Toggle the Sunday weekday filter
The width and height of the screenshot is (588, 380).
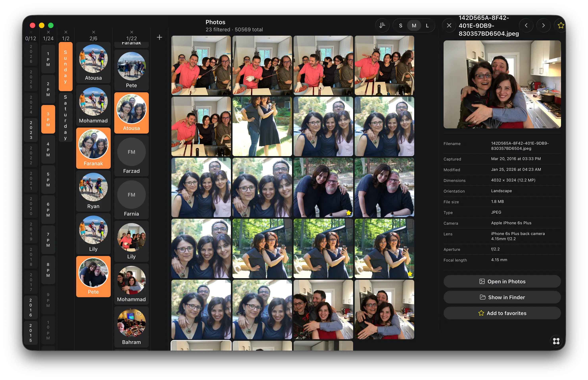pyautogui.click(x=65, y=67)
